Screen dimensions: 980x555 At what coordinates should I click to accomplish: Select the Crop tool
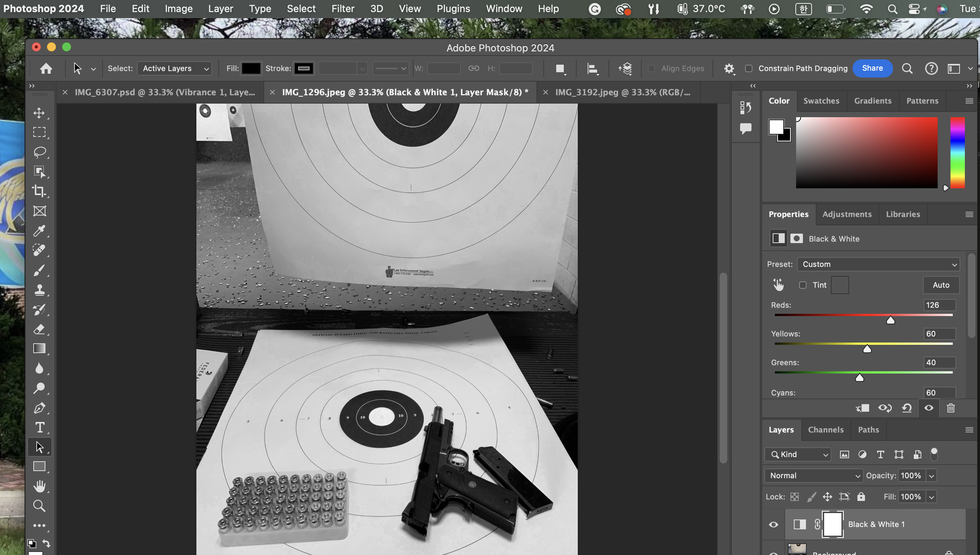tap(39, 191)
